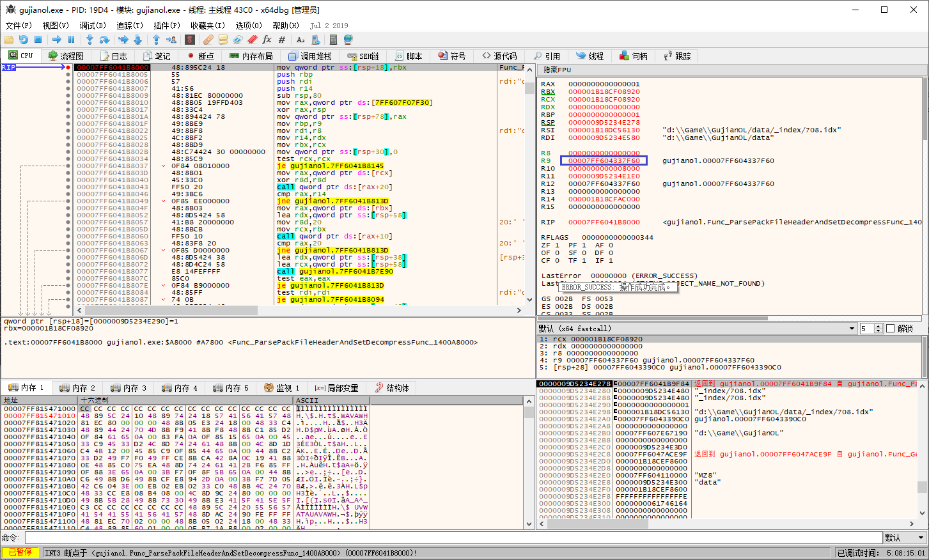Switch to the 调用堆栈 tab
Image resolution: width=929 pixels, height=560 pixels.
[x=310, y=56]
